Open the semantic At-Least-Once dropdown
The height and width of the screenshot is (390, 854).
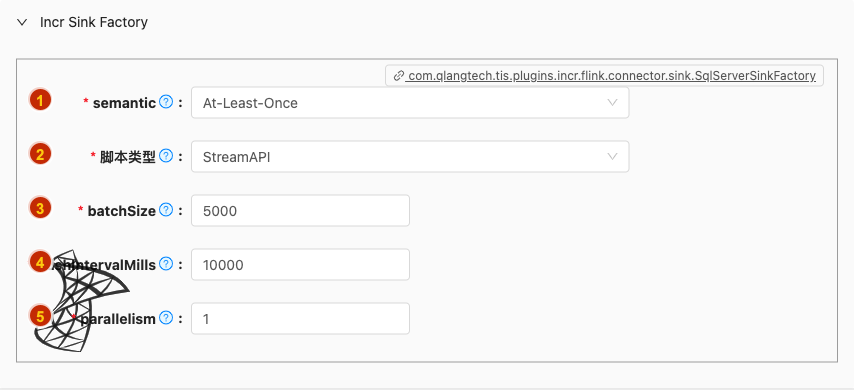[410, 102]
